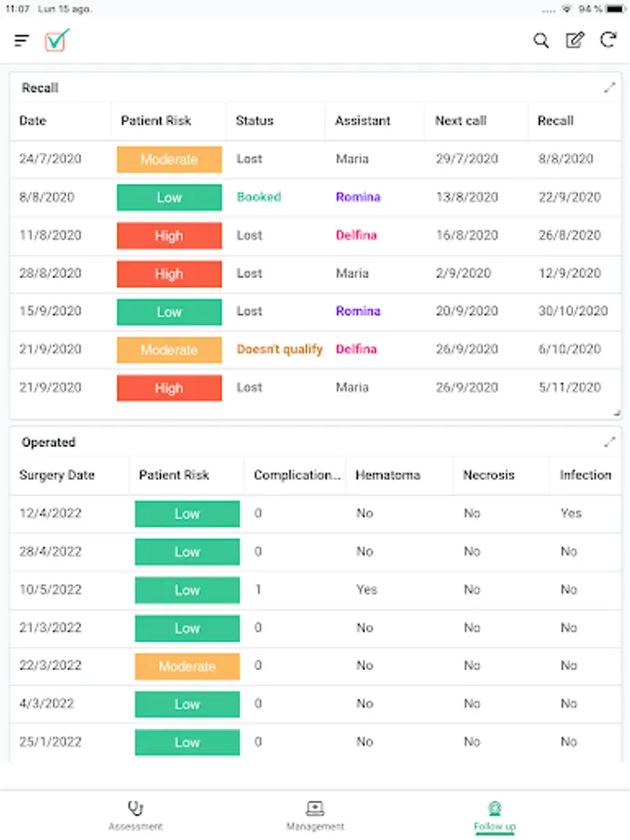Select the Doesn't qualify status cell
The height and width of the screenshot is (840, 630).
click(280, 349)
